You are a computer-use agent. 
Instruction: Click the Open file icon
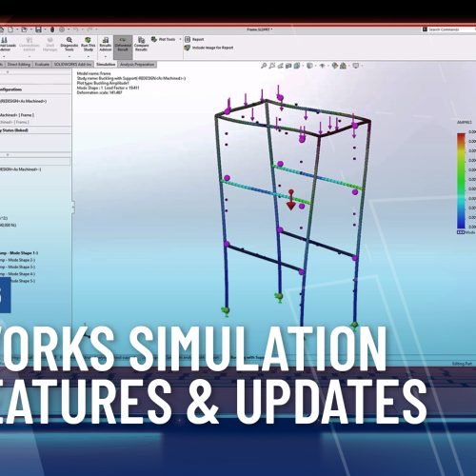coord(24,30)
